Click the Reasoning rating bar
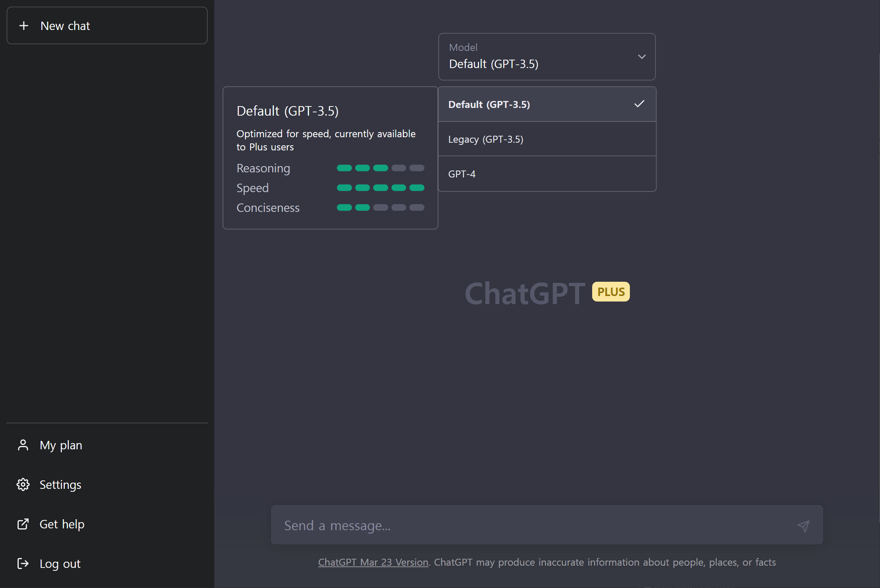Screen dimensions: 880x588 click(x=380, y=168)
